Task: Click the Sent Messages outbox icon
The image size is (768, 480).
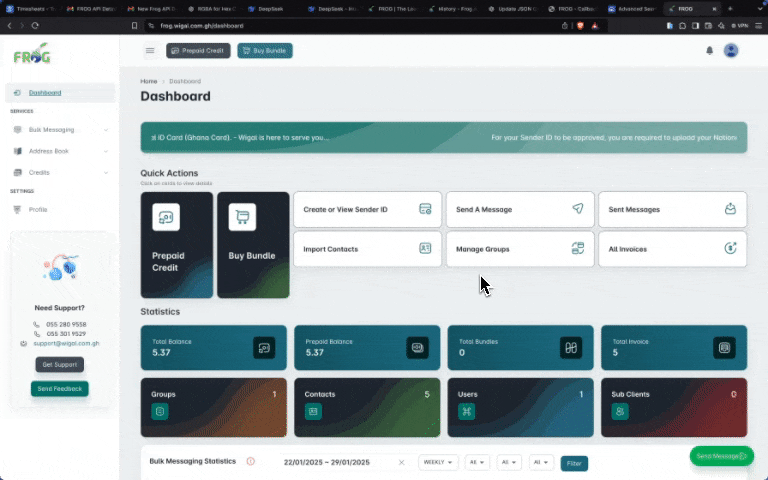Action: 730,209
